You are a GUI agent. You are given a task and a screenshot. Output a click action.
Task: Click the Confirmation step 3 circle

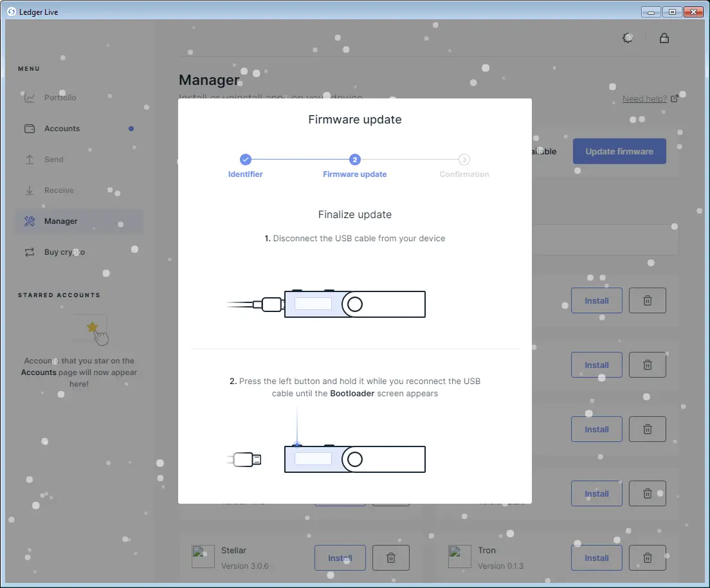click(464, 160)
